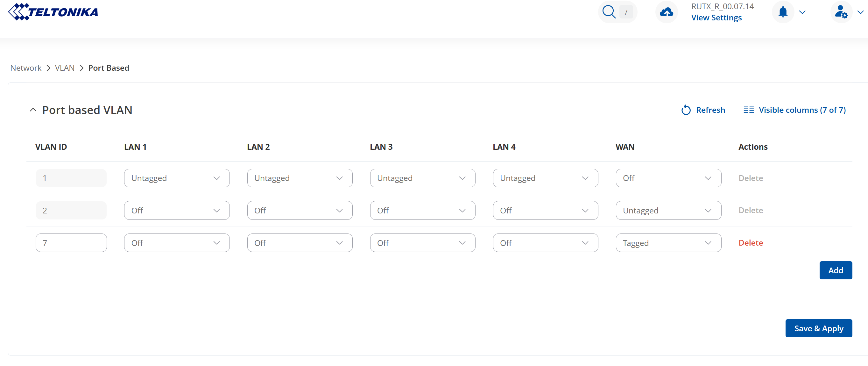Open the View Settings link
The image size is (868, 366).
(716, 18)
